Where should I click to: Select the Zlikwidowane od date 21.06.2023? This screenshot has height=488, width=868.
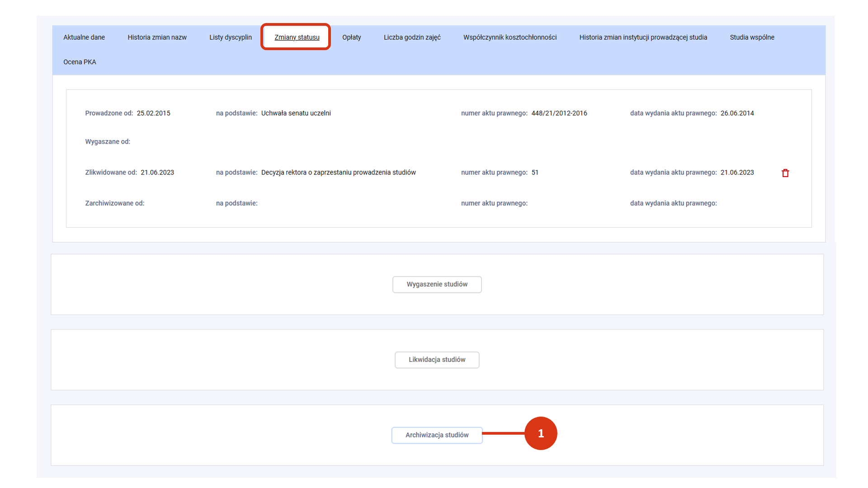(x=157, y=173)
